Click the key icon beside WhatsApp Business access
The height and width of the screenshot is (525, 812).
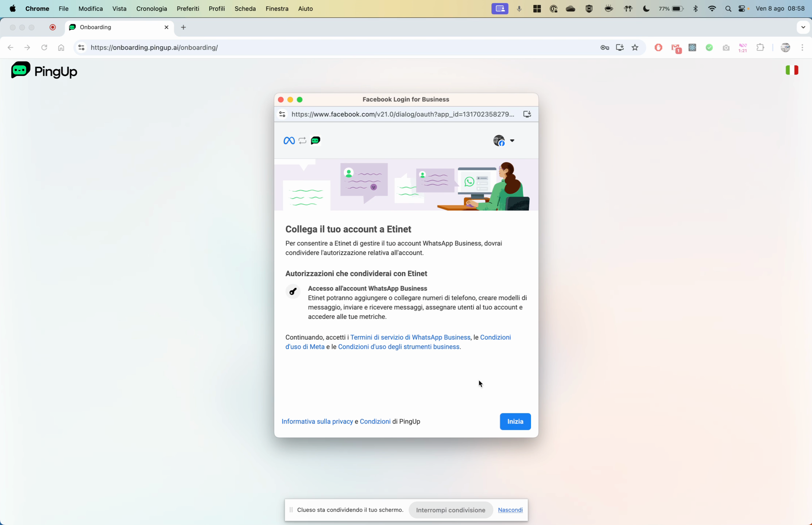(293, 292)
